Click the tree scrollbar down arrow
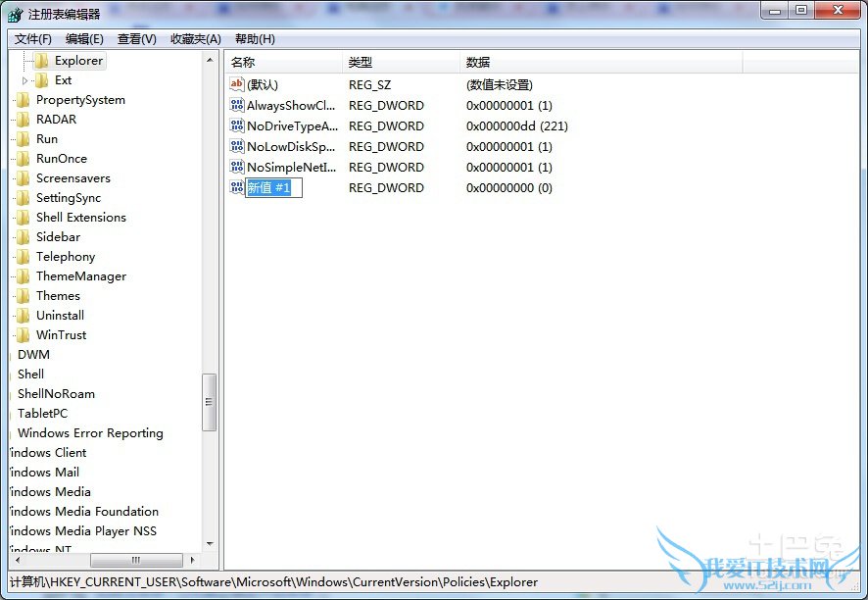868x600 pixels. click(210, 543)
